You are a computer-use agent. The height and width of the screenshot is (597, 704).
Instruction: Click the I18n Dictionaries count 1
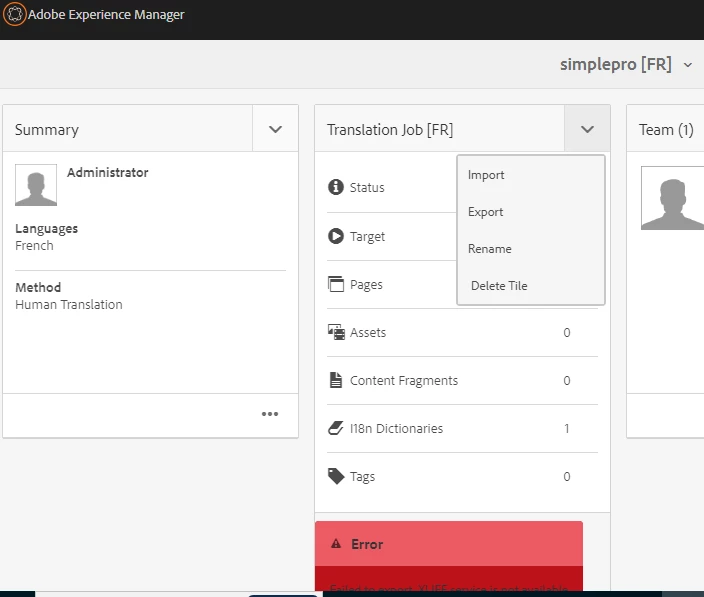(x=567, y=428)
